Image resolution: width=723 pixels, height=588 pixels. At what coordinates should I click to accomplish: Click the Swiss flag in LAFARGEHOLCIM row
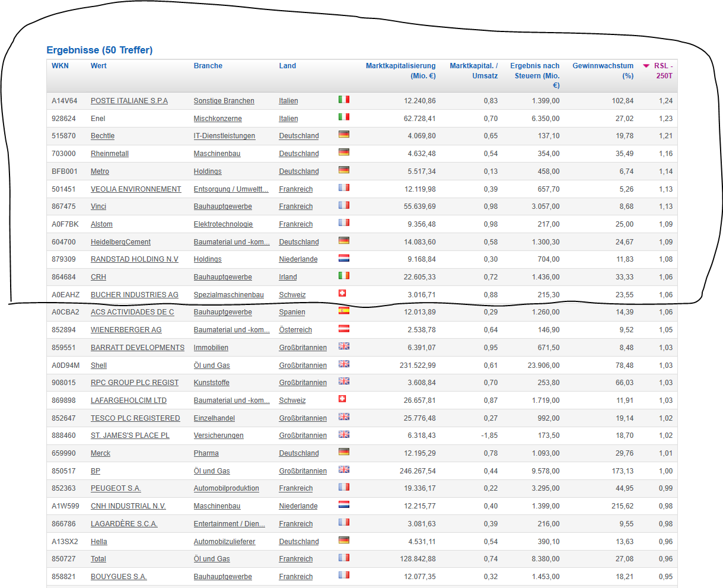coord(342,399)
